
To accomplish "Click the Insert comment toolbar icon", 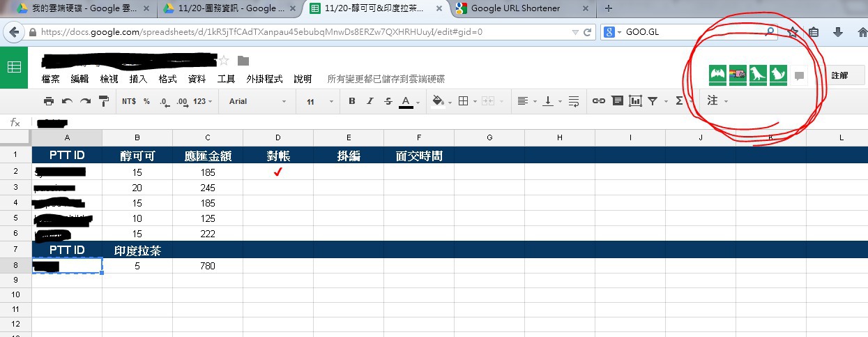I will click(x=617, y=101).
